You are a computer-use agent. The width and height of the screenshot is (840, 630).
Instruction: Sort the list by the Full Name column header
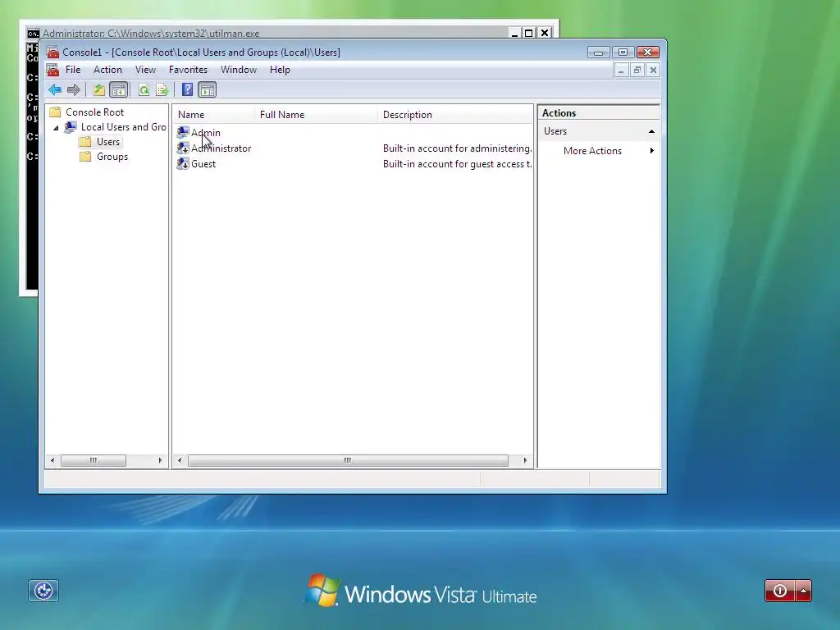[x=316, y=115]
